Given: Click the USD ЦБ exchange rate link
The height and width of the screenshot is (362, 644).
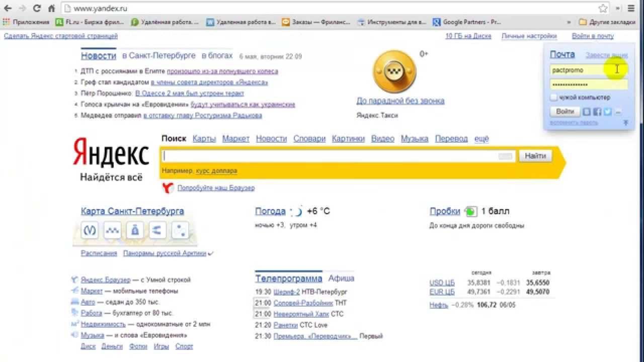Looking at the screenshot, I should coord(442,283).
